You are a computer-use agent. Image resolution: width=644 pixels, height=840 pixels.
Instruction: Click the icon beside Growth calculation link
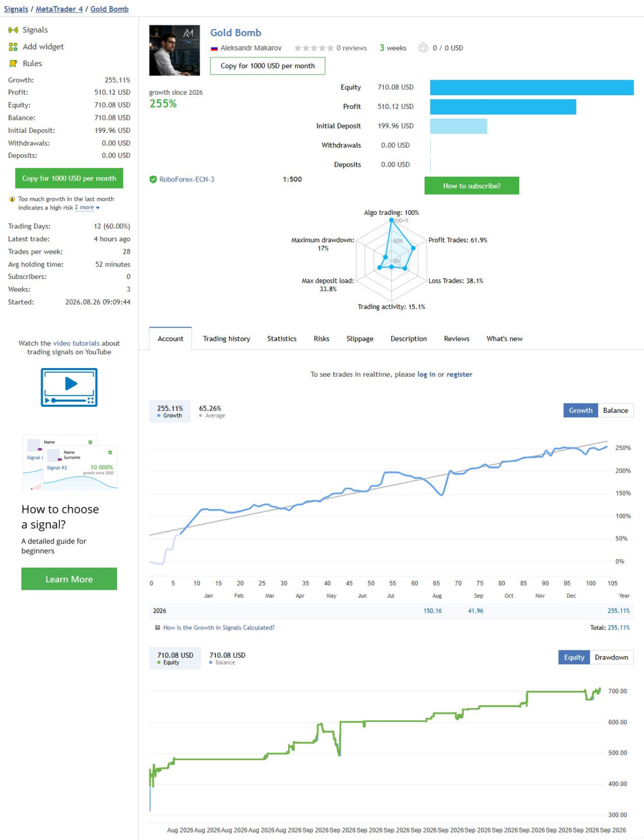157,628
